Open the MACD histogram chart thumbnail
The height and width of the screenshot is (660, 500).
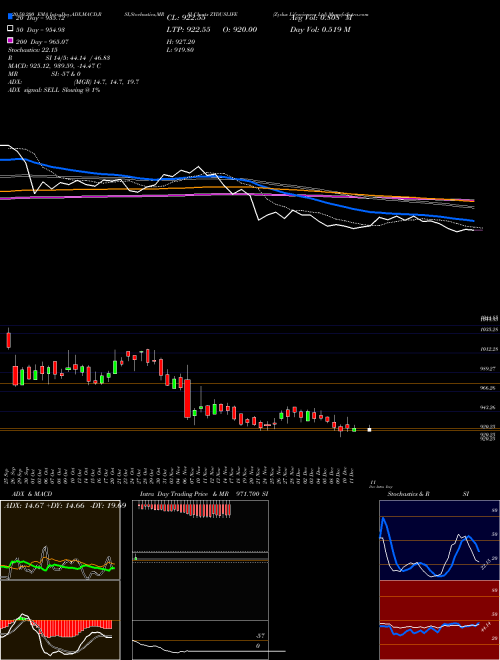[x=60, y=620]
